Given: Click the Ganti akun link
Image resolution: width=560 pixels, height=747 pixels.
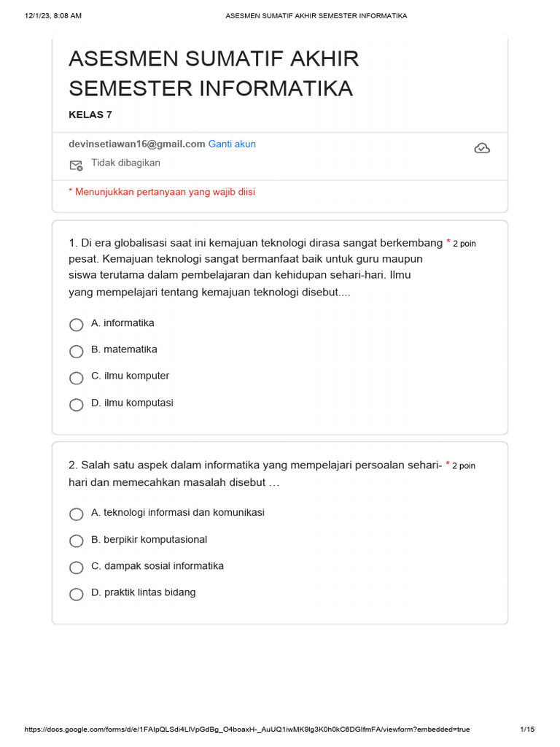Looking at the screenshot, I should (x=232, y=144).
